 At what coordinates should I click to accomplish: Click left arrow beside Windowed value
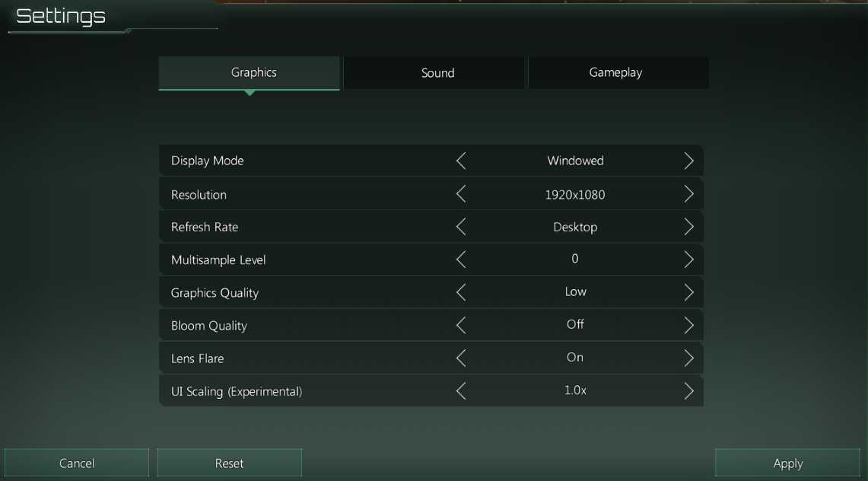tap(461, 161)
